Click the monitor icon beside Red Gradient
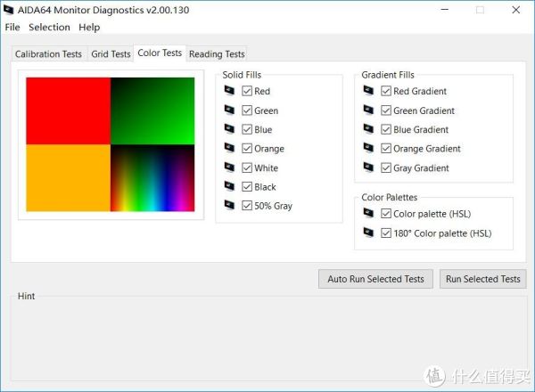The image size is (535, 392). (x=368, y=90)
